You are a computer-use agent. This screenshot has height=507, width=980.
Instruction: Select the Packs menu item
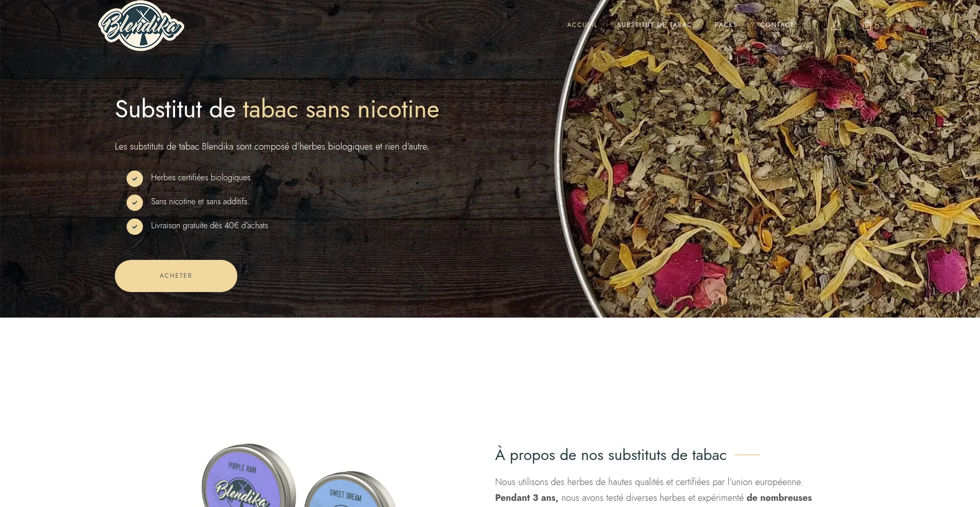point(726,25)
